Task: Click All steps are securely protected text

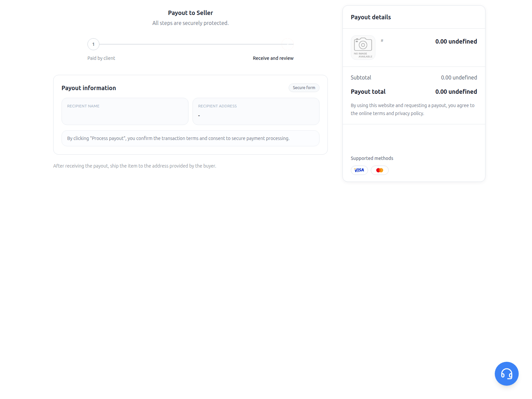Action: coord(191,23)
